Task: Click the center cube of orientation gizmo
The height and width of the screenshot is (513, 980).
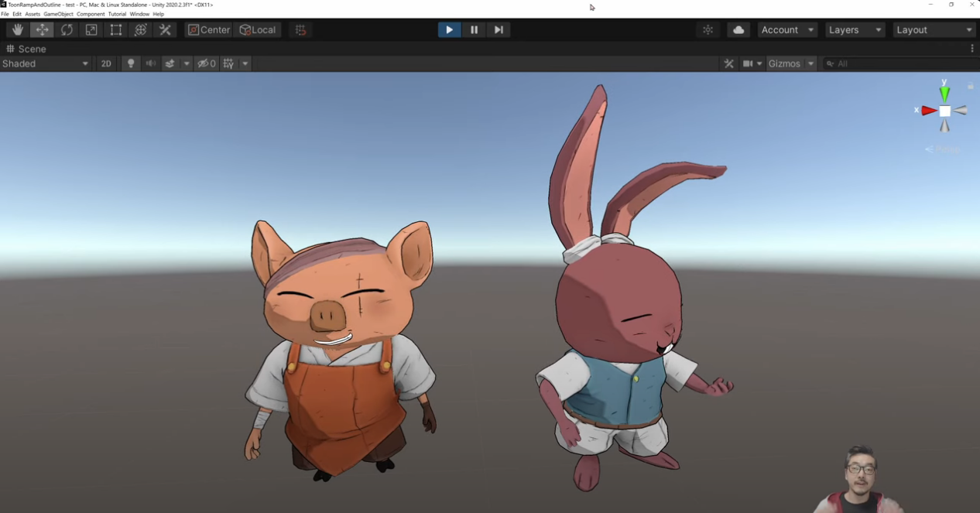Action: pos(944,111)
